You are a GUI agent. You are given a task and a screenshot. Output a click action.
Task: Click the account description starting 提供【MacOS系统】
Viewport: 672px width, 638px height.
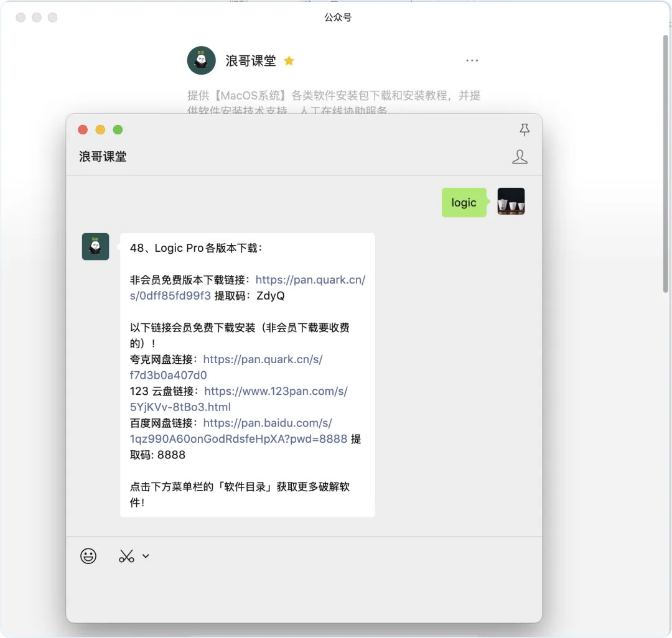point(334,102)
